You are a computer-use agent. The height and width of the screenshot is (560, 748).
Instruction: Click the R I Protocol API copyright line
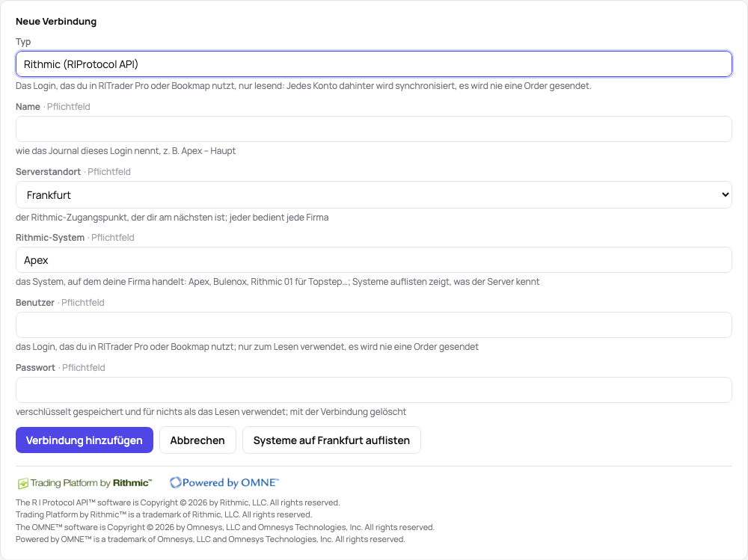pos(178,502)
